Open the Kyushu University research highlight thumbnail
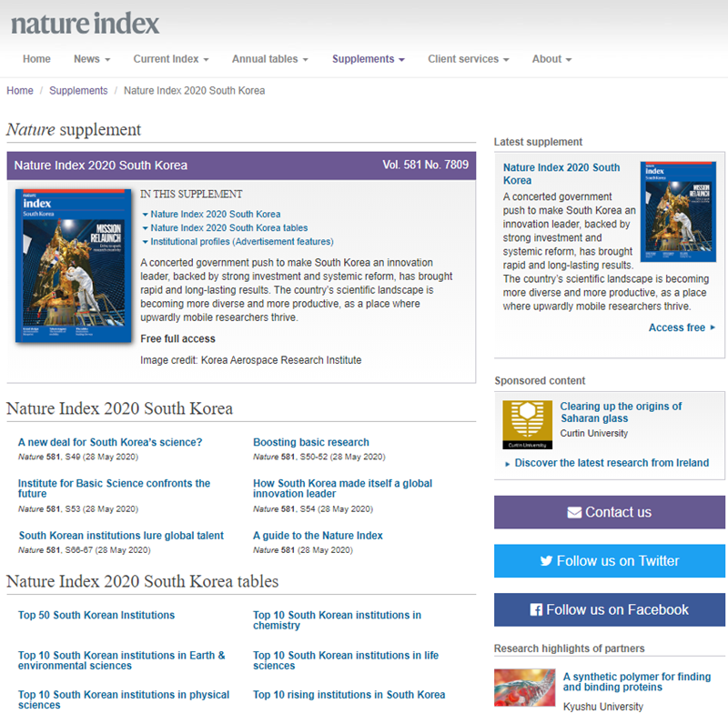The height and width of the screenshot is (724, 728). [524, 688]
